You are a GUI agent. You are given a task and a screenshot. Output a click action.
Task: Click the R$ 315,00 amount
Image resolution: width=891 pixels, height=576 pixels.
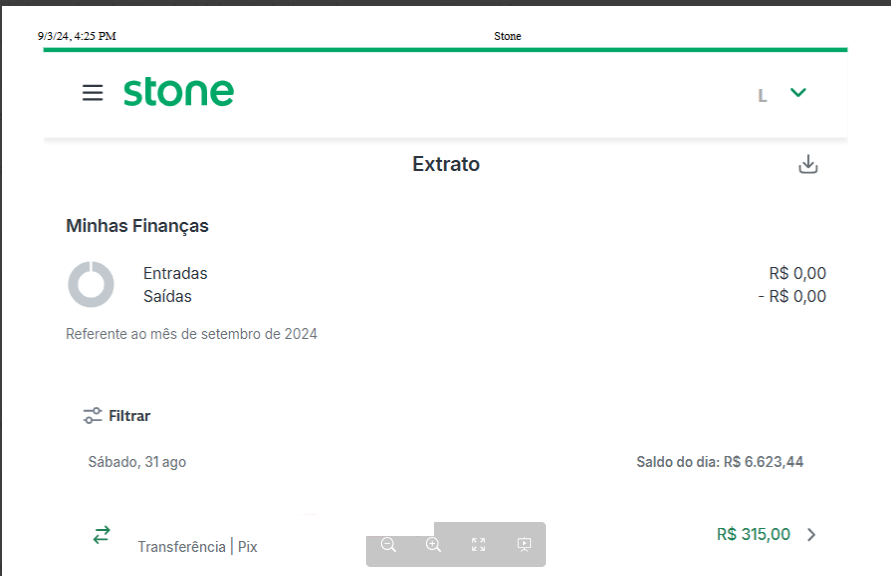pos(753,534)
